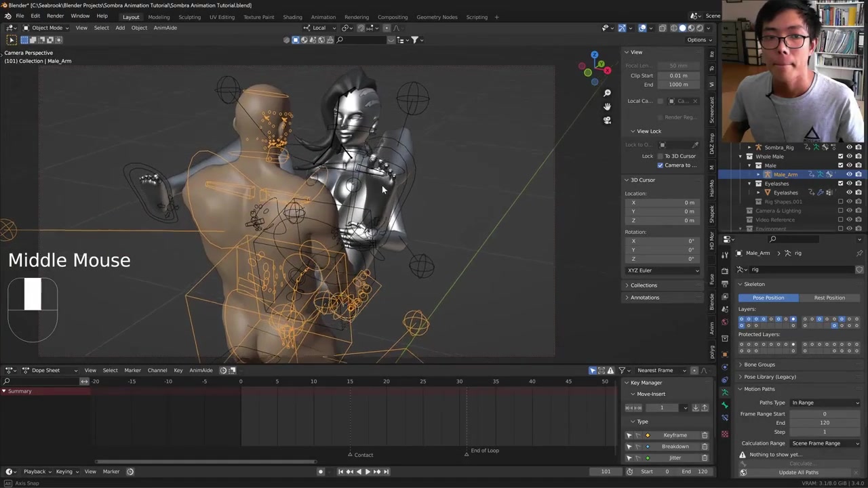
Task: Switch to the Sculpting workspace tab
Action: click(189, 17)
